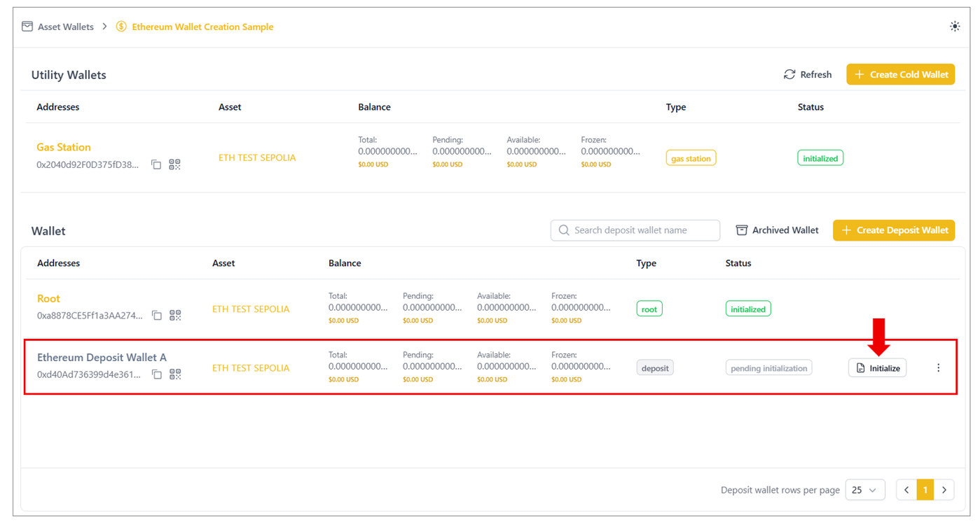The image size is (980, 527).
Task: Copy the Gas Station address
Action: click(156, 164)
